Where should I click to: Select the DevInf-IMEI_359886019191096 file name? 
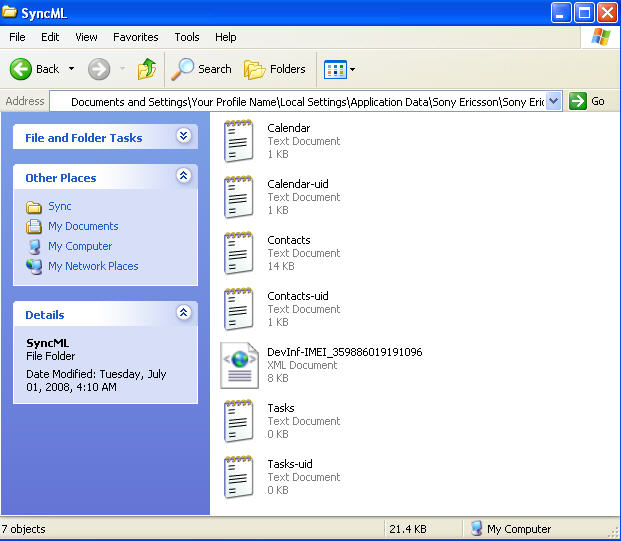click(x=345, y=352)
